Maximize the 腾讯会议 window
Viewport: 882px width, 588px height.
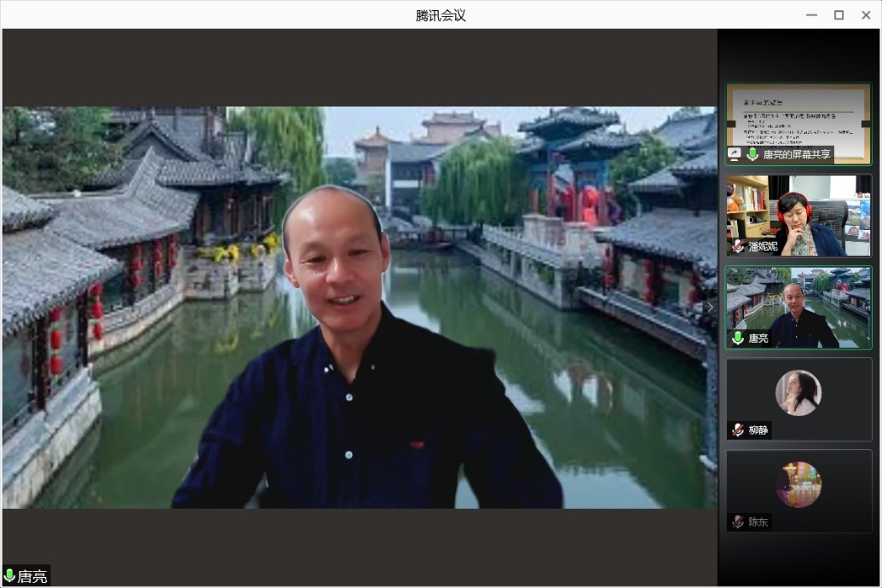[x=839, y=14]
